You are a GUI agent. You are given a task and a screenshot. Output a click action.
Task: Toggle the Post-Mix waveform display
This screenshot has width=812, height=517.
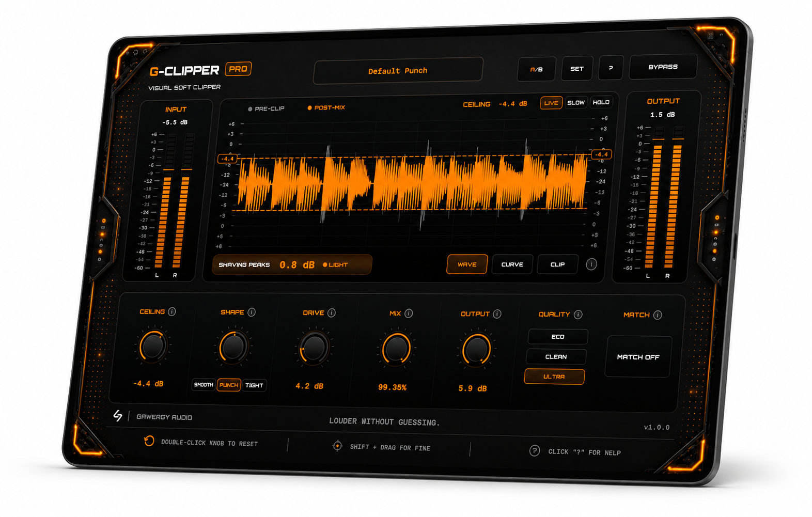click(326, 107)
